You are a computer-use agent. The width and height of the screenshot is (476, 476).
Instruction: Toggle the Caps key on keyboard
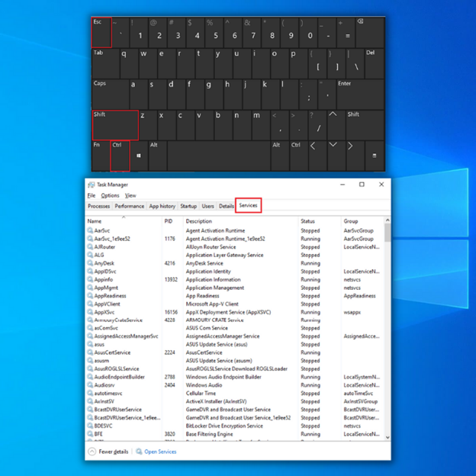coord(111,94)
